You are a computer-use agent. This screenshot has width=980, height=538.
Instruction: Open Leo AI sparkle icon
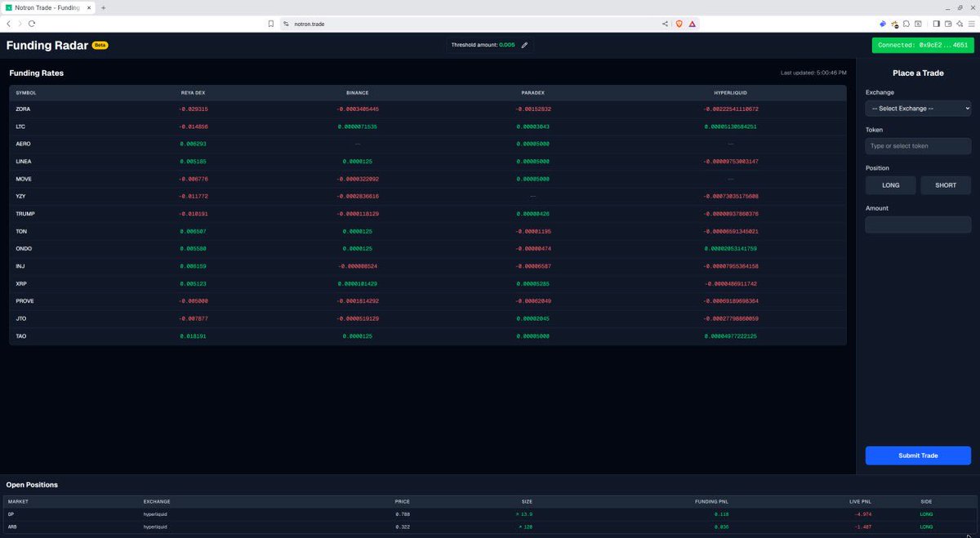tap(960, 24)
